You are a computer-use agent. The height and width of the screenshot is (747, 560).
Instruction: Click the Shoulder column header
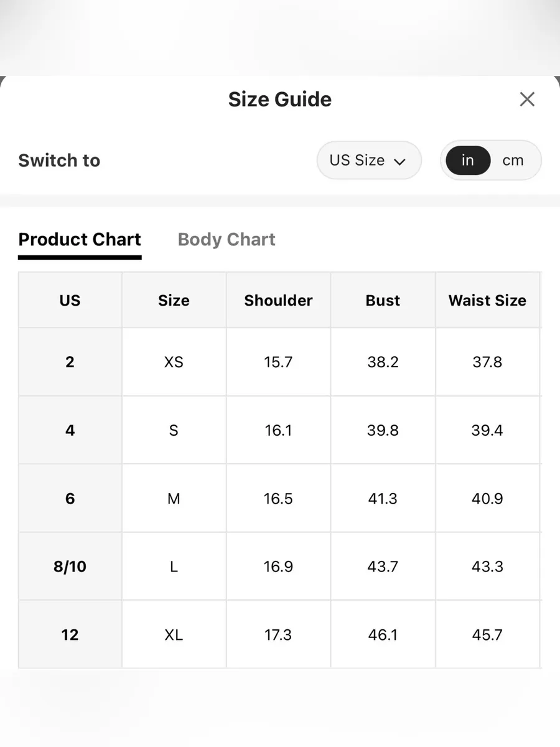pyautogui.click(x=278, y=300)
